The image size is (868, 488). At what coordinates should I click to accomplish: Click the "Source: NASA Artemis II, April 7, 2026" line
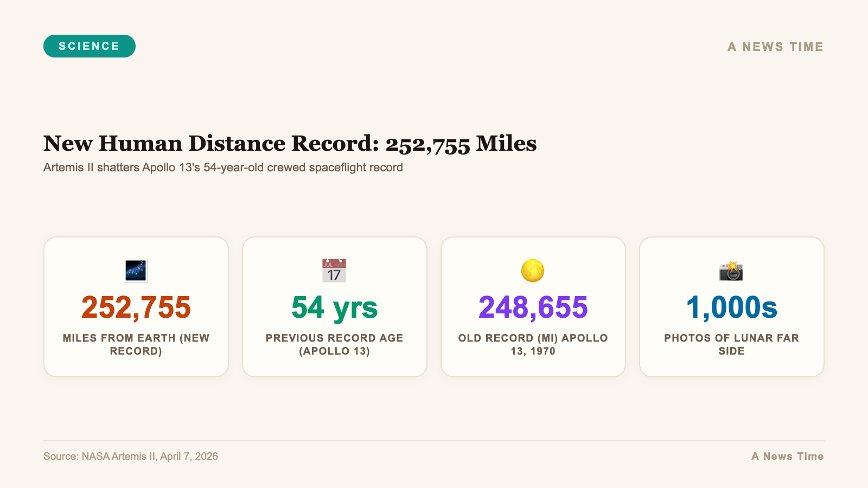pos(131,456)
